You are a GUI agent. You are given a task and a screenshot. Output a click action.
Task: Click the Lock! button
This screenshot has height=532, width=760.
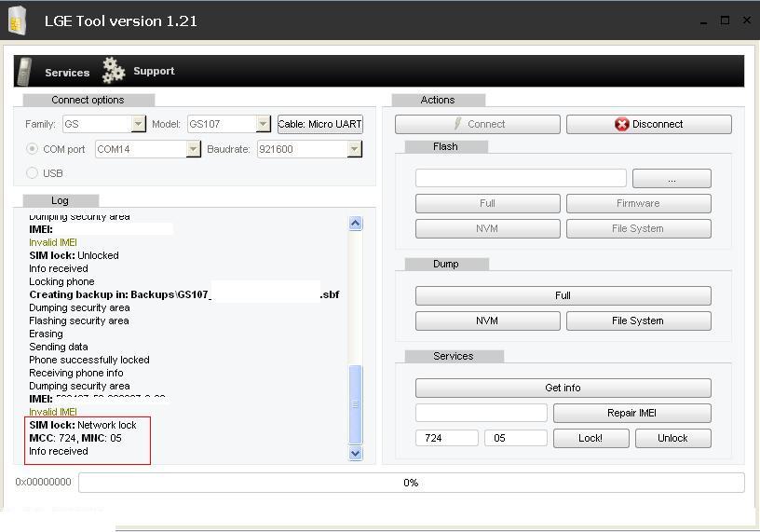coord(590,438)
